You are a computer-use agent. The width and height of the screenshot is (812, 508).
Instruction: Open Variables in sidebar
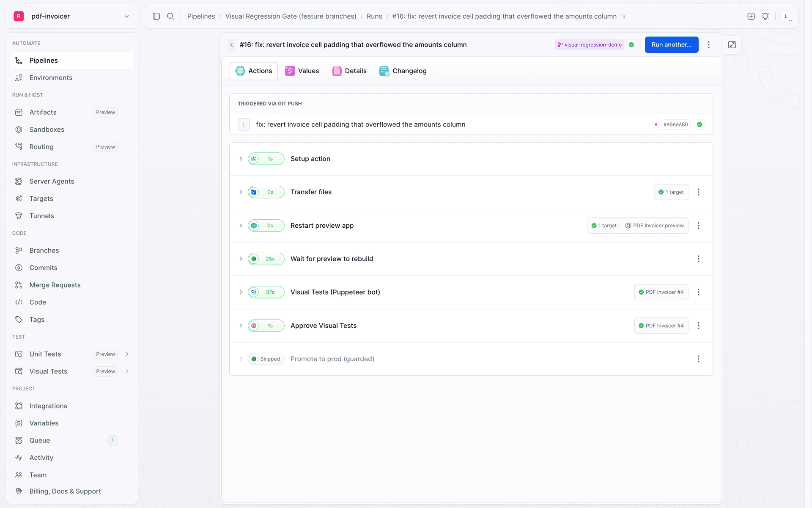pos(72,423)
